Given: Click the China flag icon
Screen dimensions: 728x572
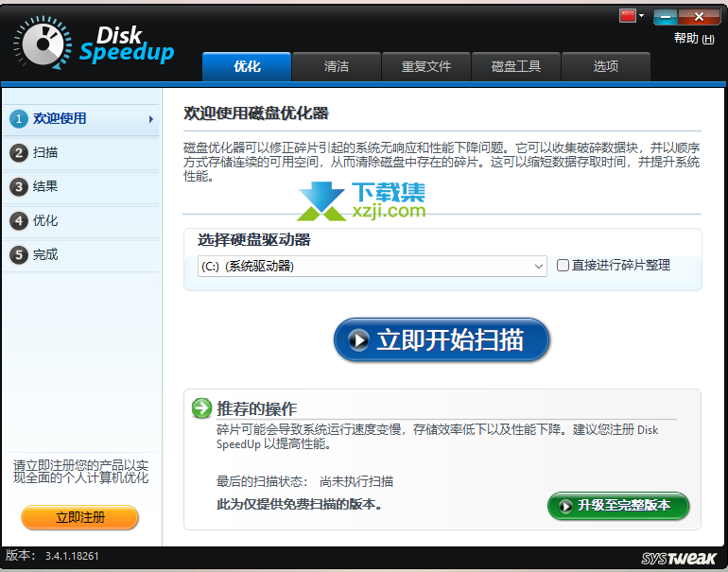Looking at the screenshot, I should 627,16.
